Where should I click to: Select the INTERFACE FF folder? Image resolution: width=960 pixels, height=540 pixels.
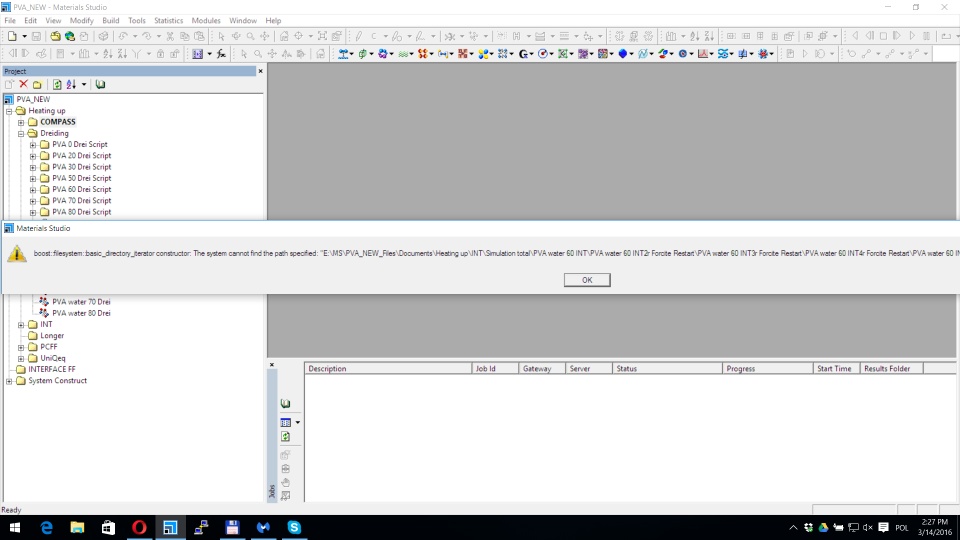tap(52, 369)
